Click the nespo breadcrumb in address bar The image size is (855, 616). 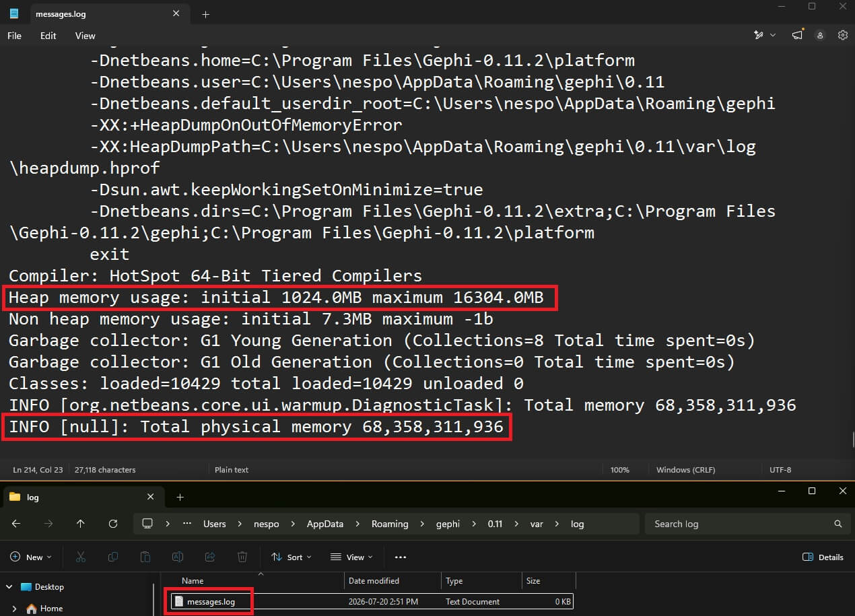(268, 524)
